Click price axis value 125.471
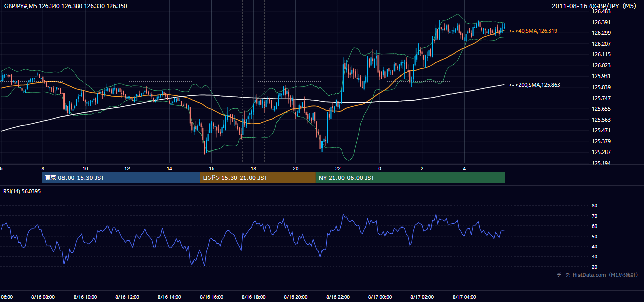The height and width of the screenshot is (302, 644). tap(601, 130)
